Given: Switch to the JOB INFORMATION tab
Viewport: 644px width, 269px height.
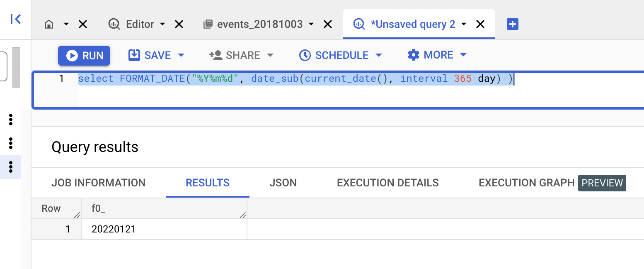Looking at the screenshot, I should tap(98, 183).
